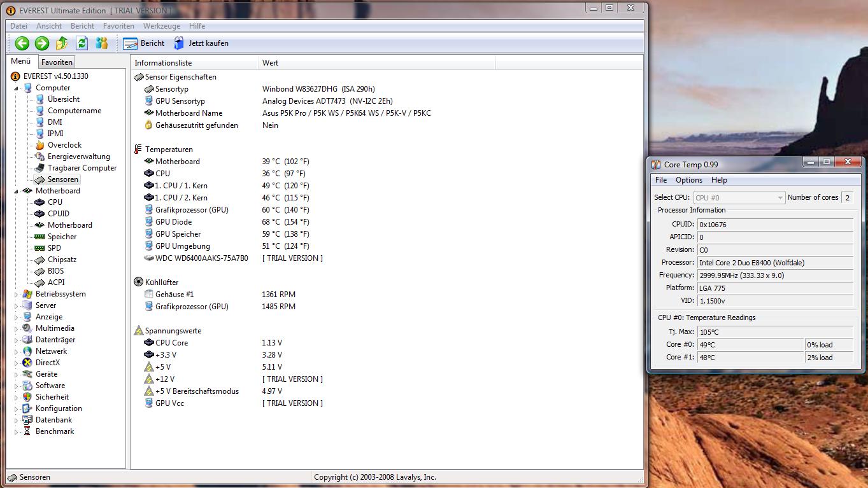
Task: Click the Geräte devices icon
Action: (27, 374)
